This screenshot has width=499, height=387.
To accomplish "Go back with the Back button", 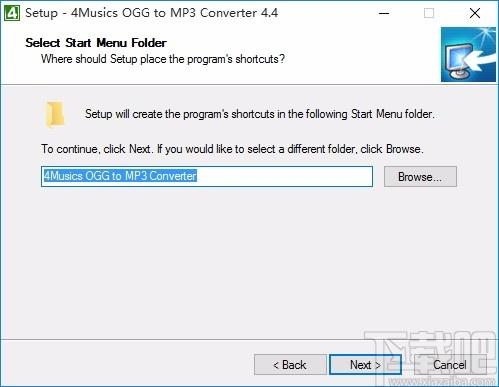I will pyautogui.click(x=290, y=365).
